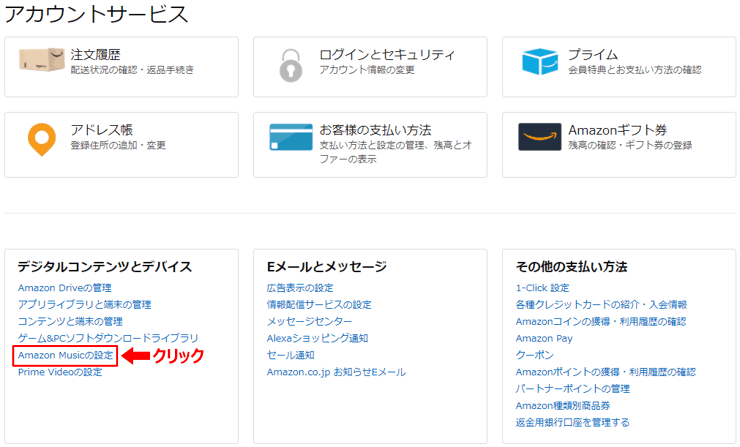Open Amazon Pay link
This screenshot has height=447, width=740.
544,338
